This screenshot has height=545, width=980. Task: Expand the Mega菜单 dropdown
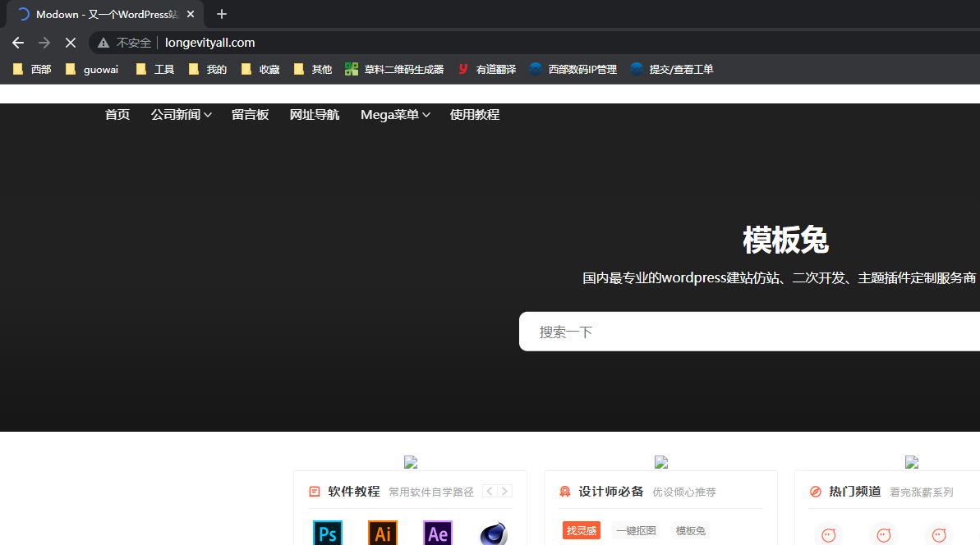click(396, 114)
